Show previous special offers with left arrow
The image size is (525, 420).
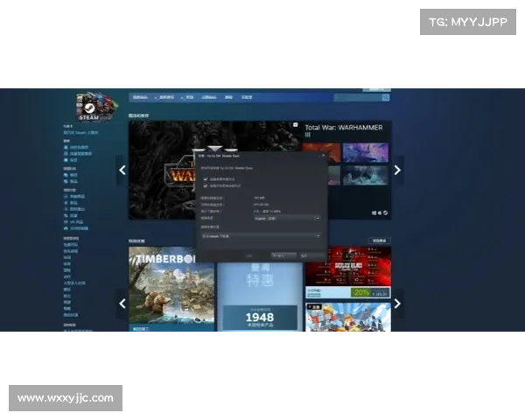coord(122,304)
